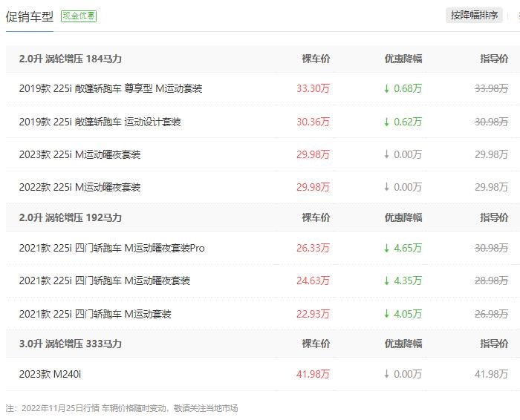Click 裸车价 header in 333马力 section

pyautogui.click(x=316, y=344)
